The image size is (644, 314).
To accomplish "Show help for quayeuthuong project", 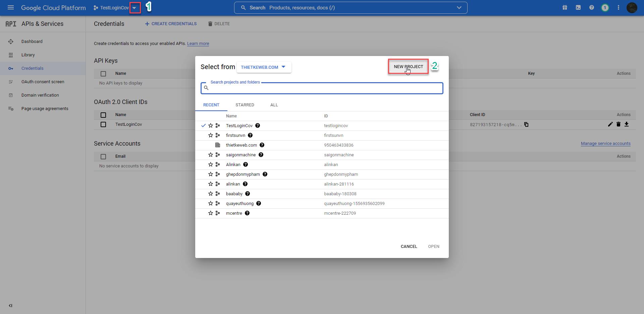I will click(259, 203).
